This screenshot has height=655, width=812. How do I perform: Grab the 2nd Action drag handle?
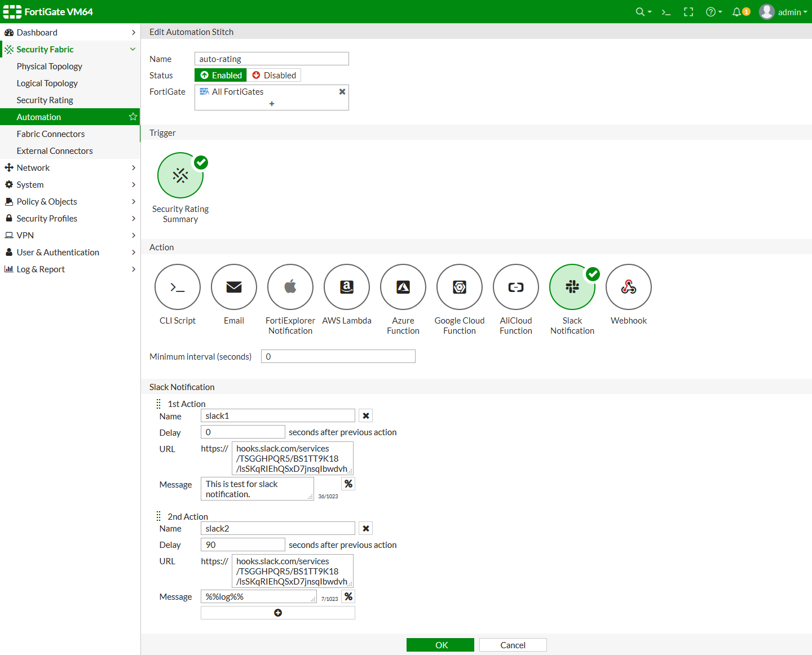[158, 516]
